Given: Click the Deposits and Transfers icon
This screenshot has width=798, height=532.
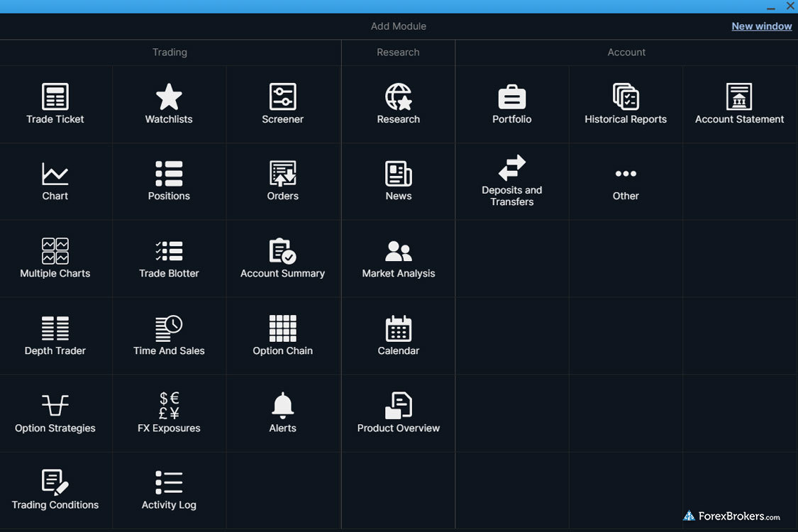Looking at the screenshot, I should pos(511,167).
